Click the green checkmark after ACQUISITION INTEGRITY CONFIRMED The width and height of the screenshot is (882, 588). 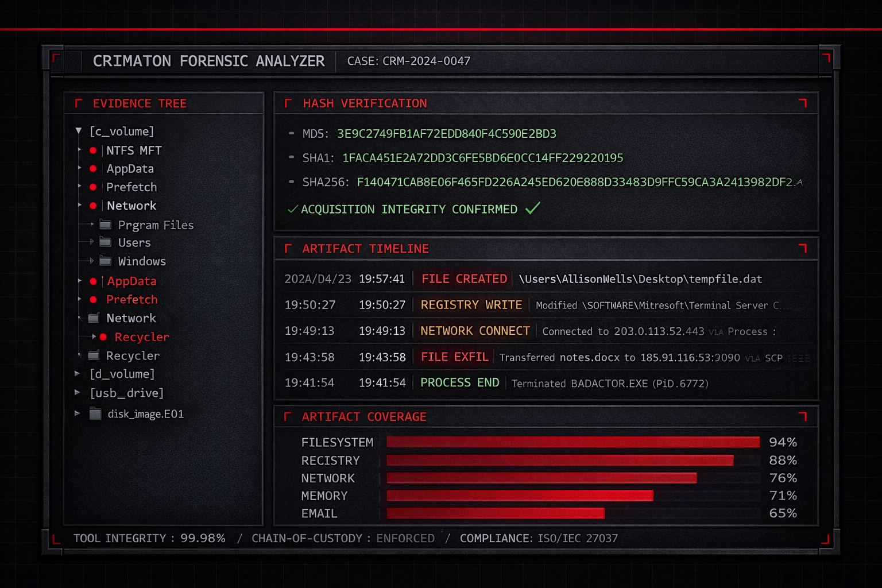point(533,209)
